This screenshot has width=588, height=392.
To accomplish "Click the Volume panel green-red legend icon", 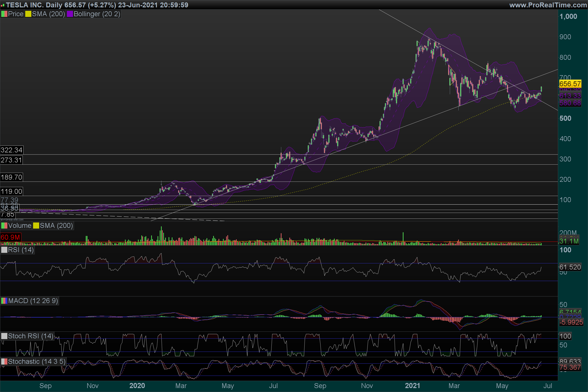I will click(x=4, y=226).
